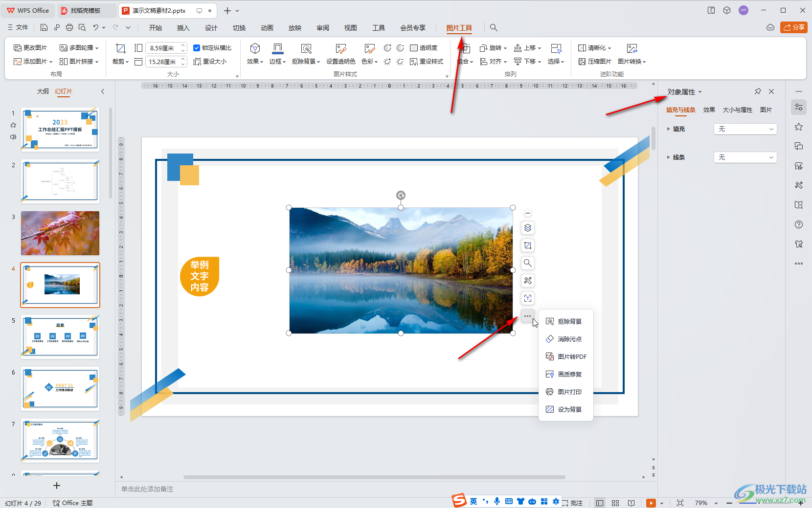Click the change picture button
Screen dimensions: 812x508
[30, 48]
